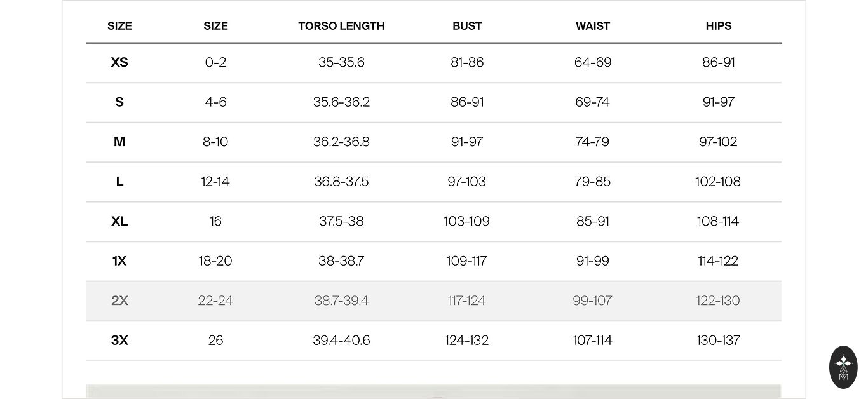Select the 3X size row label
The image size is (868, 399).
(119, 341)
